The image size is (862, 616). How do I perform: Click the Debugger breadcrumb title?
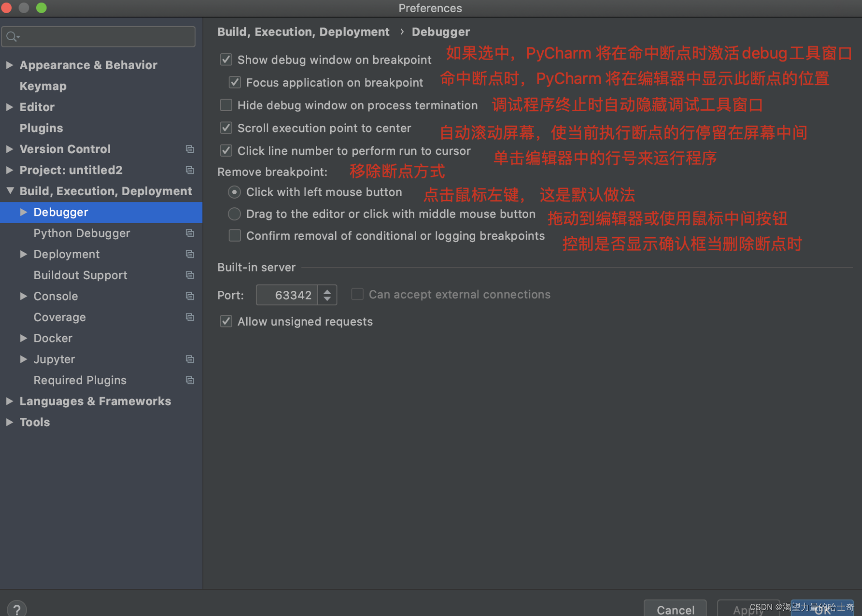[440, 32]
